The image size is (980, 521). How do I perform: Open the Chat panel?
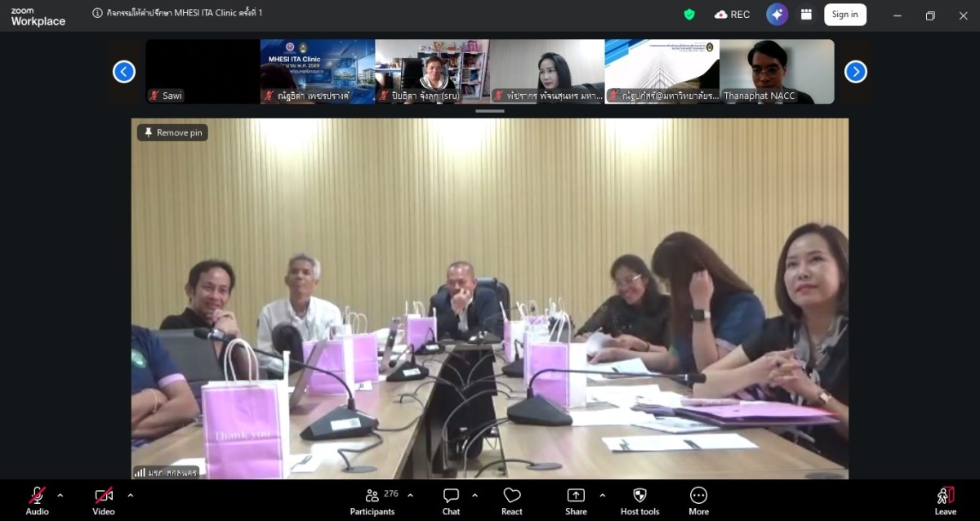tap(451, 501)
